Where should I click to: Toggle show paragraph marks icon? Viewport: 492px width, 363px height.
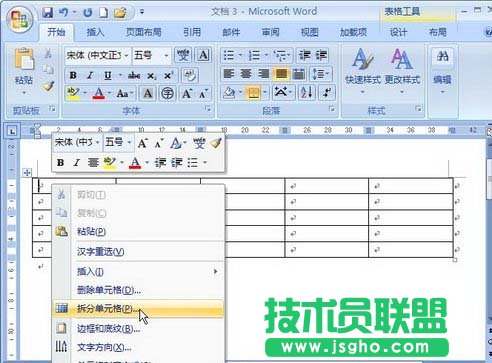(x=327, y=93)
